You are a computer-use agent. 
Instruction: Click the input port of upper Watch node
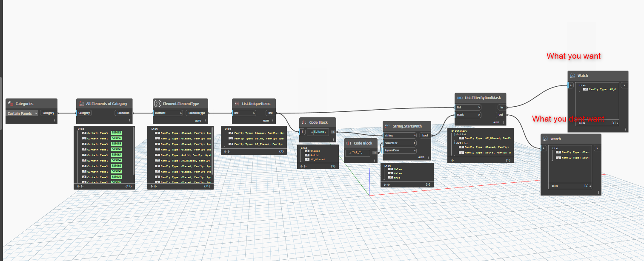[570, 85]
